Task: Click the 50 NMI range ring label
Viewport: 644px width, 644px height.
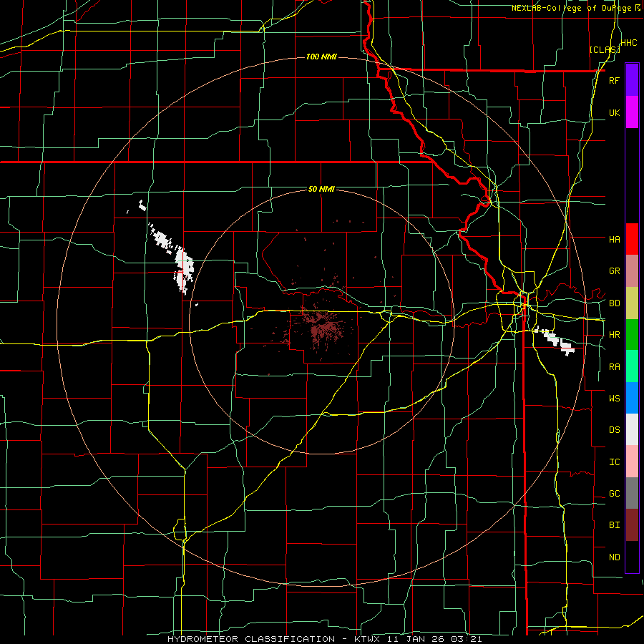Action: pos(321,189)
